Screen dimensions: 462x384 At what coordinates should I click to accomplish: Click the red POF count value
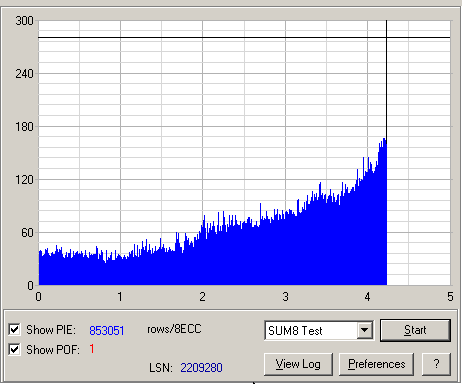click(92, 349)
